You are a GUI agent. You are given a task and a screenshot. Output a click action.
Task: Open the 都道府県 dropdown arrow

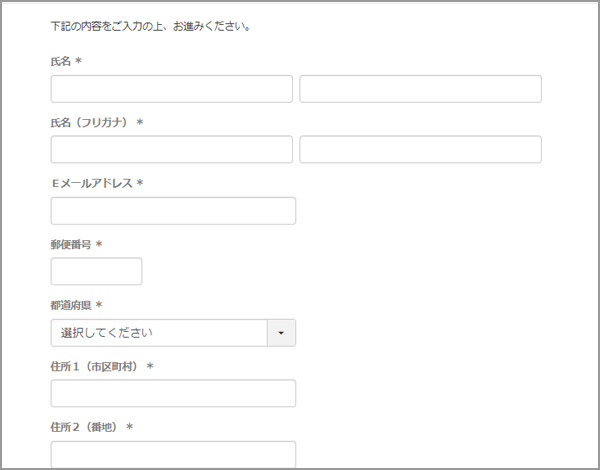click(x=281, y=333)
